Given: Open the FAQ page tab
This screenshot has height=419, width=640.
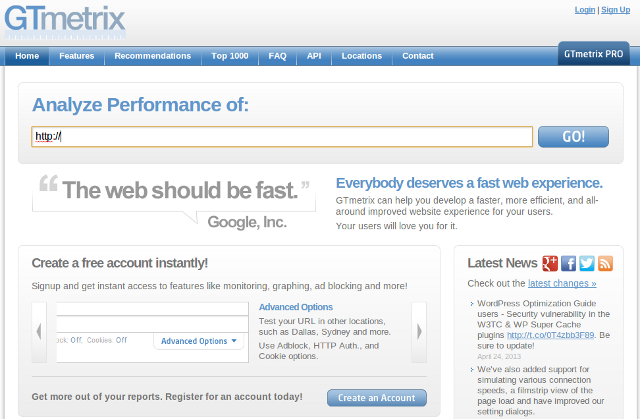Looking at the screenshot, I should pos(277,56).
